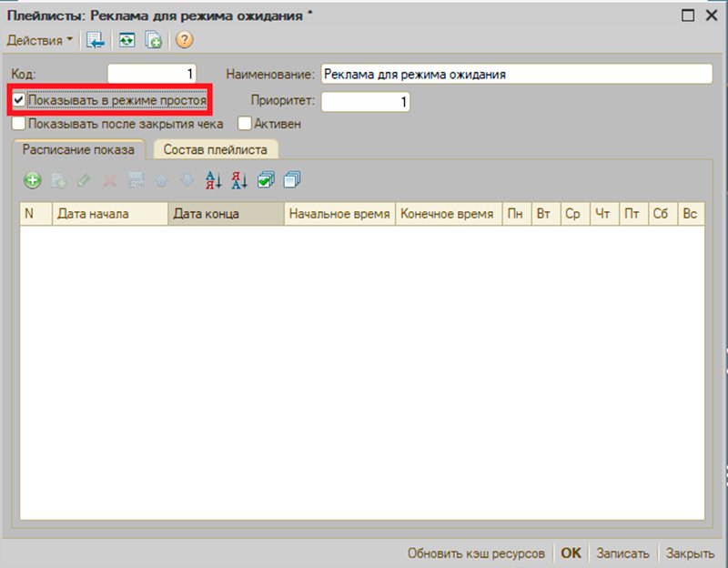The height and width of the screenshot is (568, 728).
Task: Sort the schedule descending (Я-А icon)
Action: [239, 180]
